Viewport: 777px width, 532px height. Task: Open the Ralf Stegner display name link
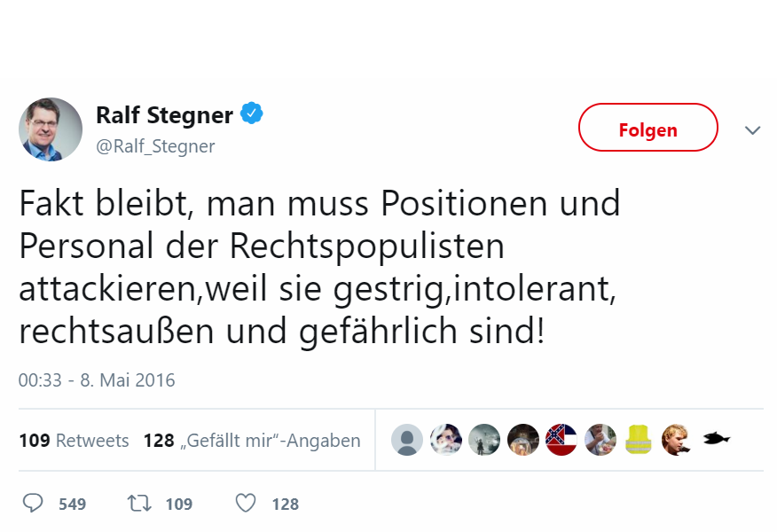(x=164, y=115)
